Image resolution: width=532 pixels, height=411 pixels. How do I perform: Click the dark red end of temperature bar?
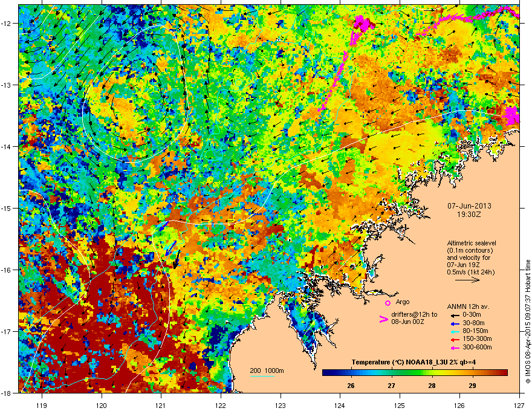(505, 373)
